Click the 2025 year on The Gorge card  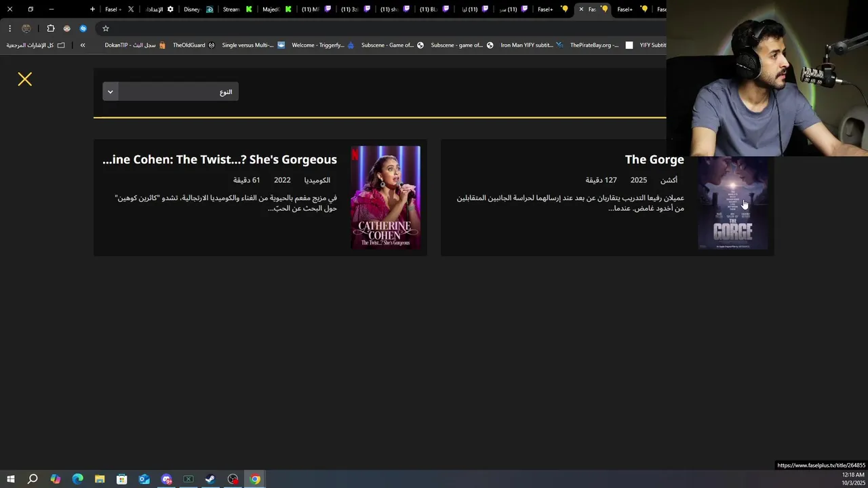pyautogui.click(x=639, y=180)
